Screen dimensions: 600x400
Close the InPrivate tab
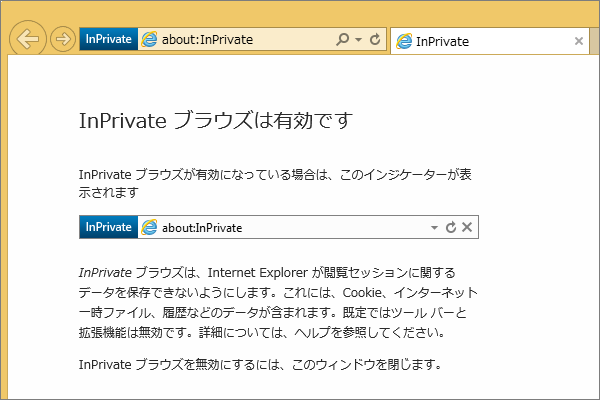(x=579, y=41)
